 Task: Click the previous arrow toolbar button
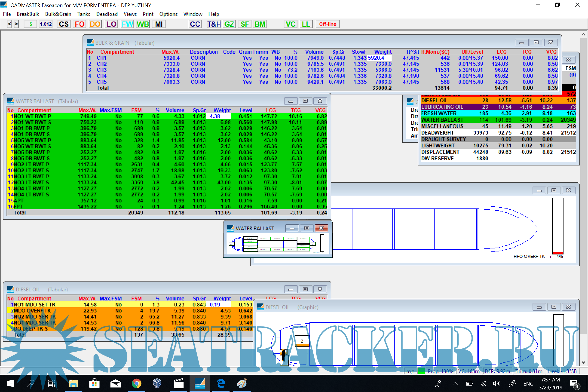tap(9, 24)
